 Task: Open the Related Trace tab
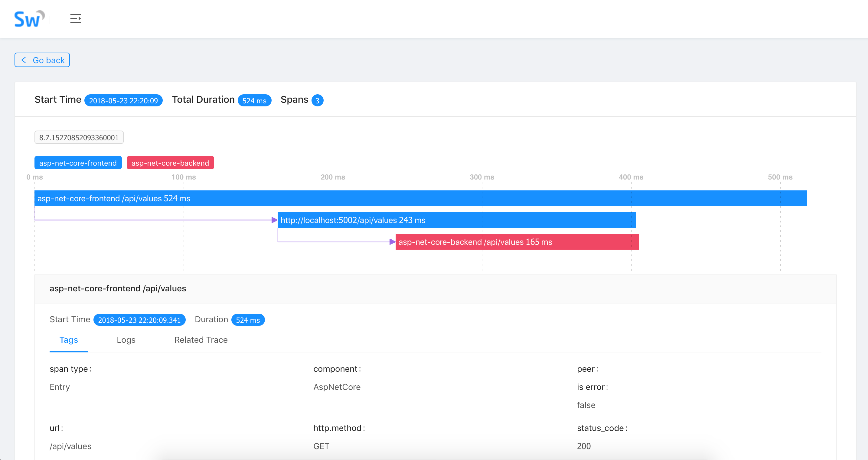coord(201,340)
